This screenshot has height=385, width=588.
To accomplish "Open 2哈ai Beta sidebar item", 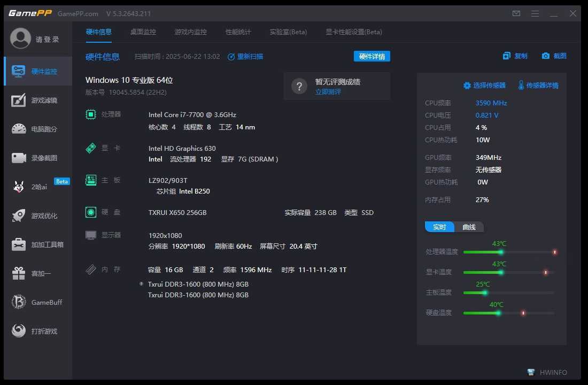I will (38, 187).
